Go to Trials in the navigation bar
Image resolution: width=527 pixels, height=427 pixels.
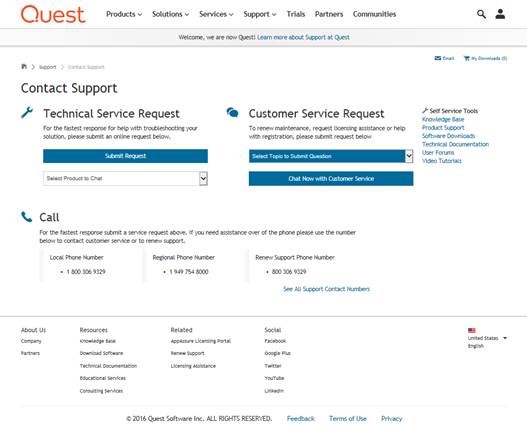296,14
